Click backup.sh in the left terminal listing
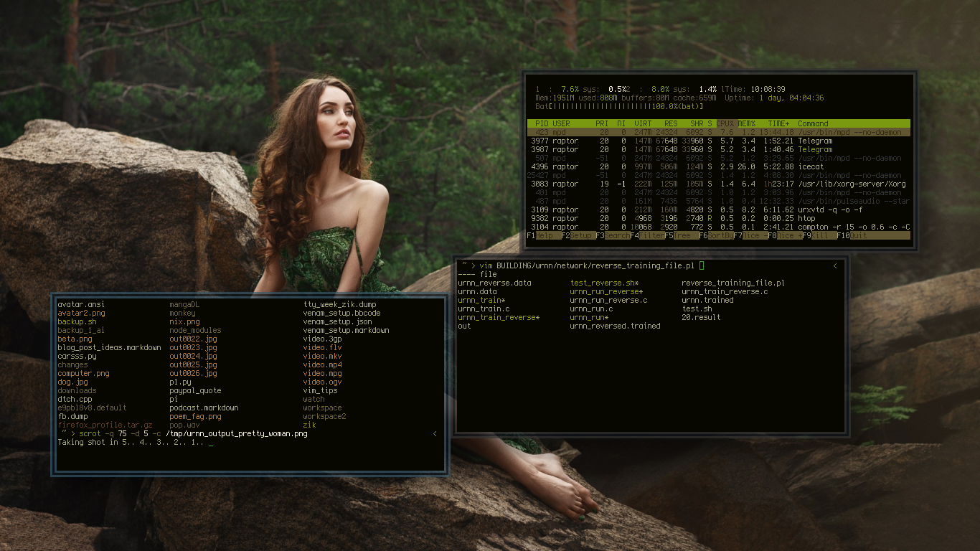 [x=77, y=321]
